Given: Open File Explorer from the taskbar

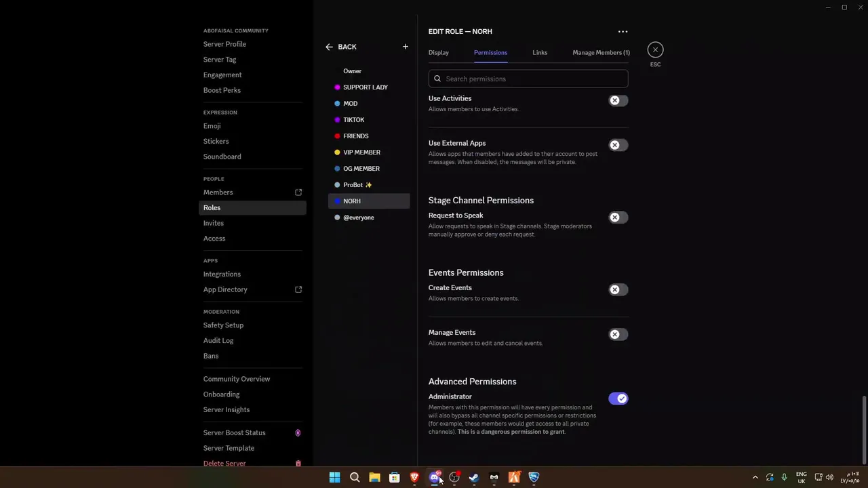Looking at the screenshot, I should pos(374,477).
